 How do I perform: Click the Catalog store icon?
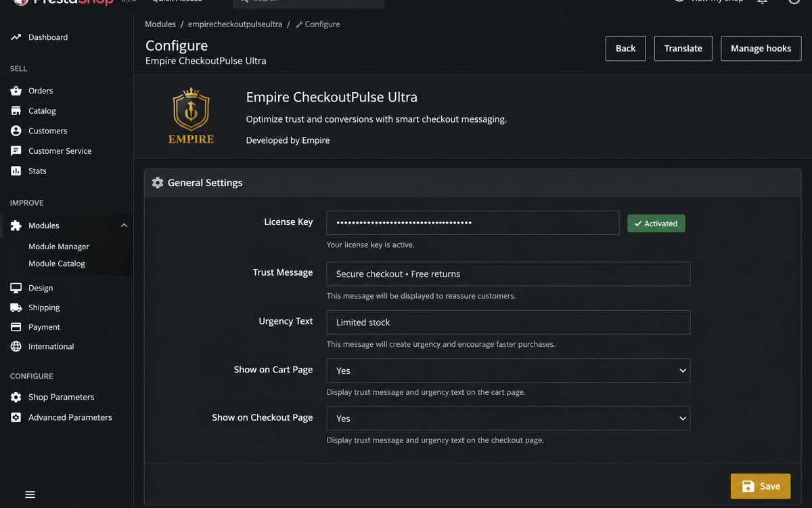click(16, 110)
